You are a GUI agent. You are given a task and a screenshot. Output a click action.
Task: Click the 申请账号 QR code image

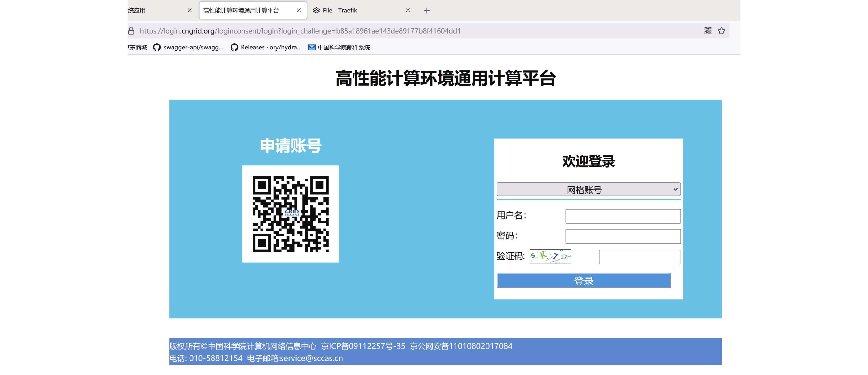pos(291,214)
